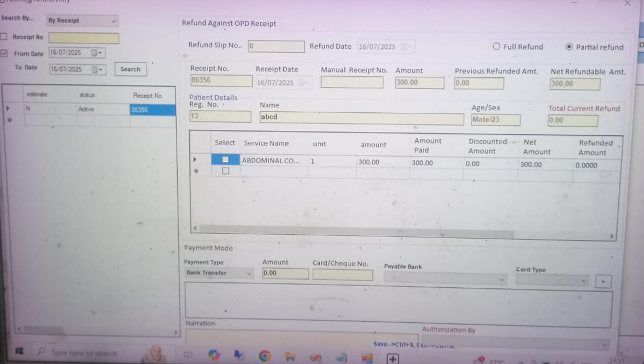644x364 pixels.
Task: Open the Copilot taskbar icon
Action: click(214, 355)
